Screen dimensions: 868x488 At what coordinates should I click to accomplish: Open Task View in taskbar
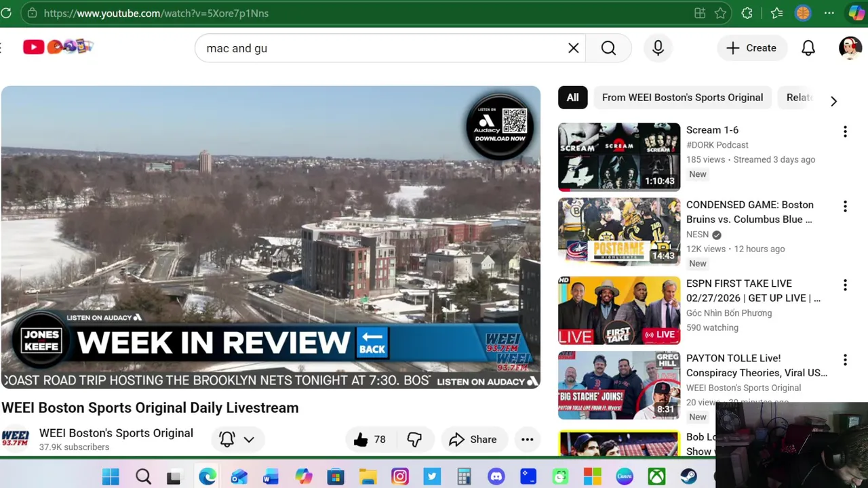coord(174,476)
